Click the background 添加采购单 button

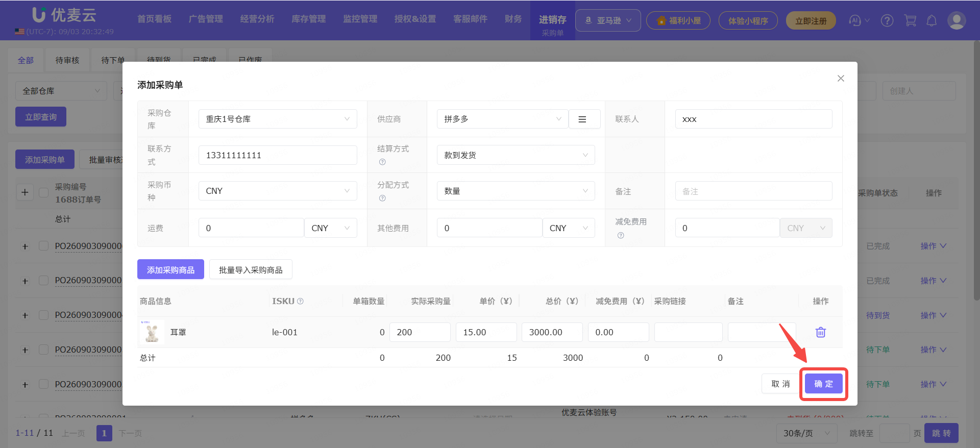[45, 160]
